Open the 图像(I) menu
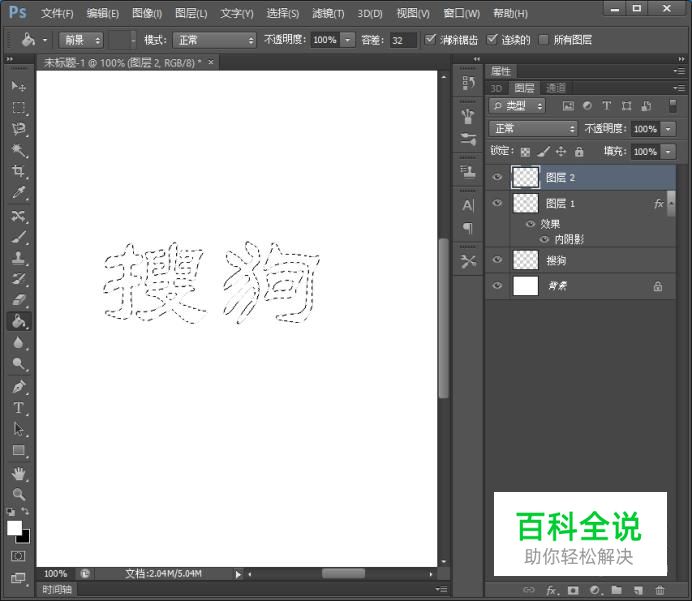This screenshot has width=692, height=601. (147, 14)
